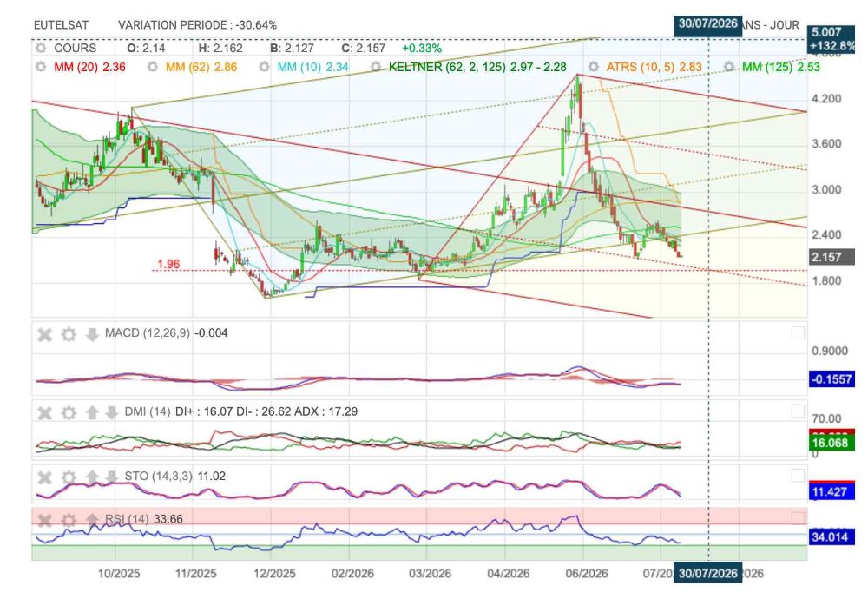Tick the STO panel checkbox
Image resolution: width=868 pixels, height=592 pixels.
798,475
